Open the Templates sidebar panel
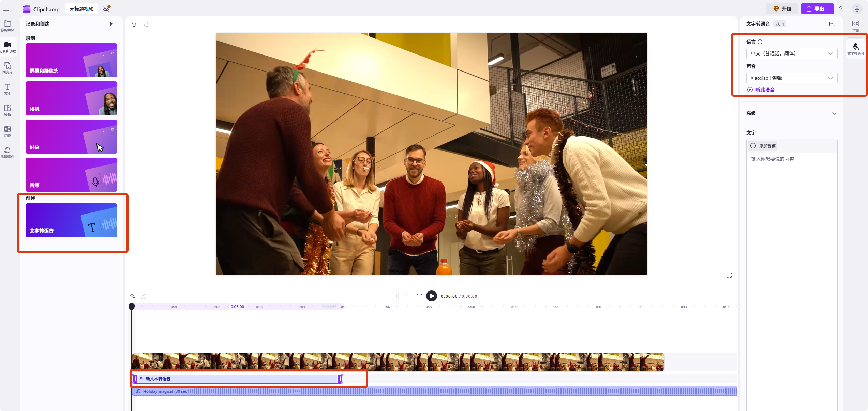Viewport: 868px width, 411px height. click(8, 110)
